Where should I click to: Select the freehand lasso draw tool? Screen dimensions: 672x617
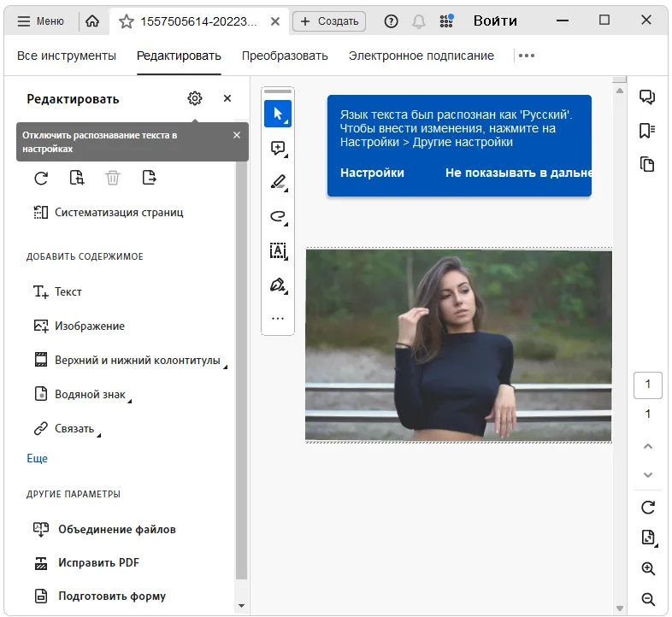click(x=278, y=216)
